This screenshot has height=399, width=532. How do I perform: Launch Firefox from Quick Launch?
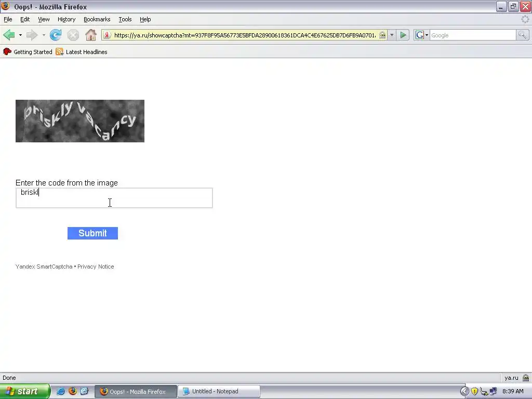coord(73,391)
